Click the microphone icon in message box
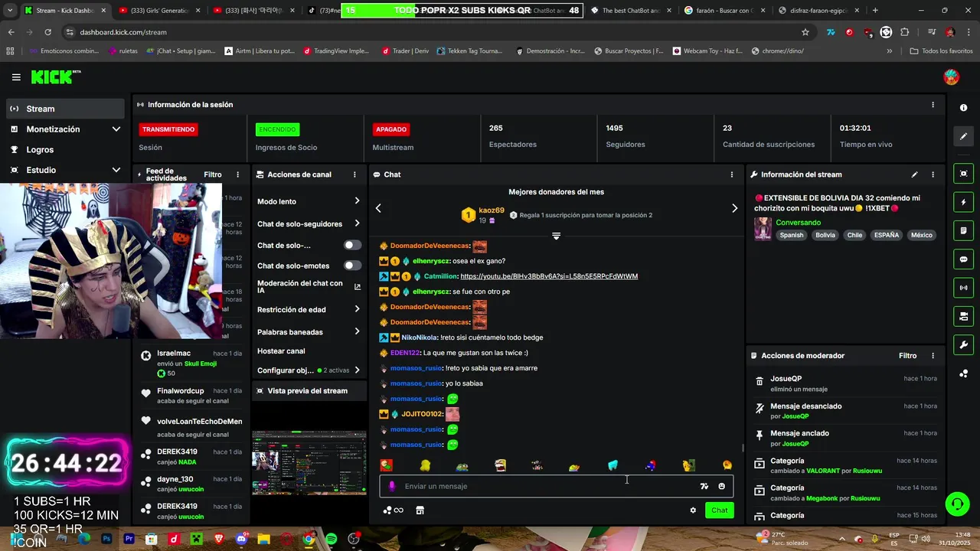Screen dimensions: 980x551 tap(392, 486)
